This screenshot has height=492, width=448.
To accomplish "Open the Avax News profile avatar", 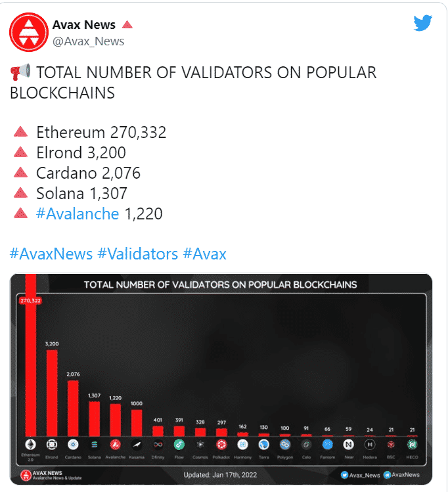I will pos(29,32).
